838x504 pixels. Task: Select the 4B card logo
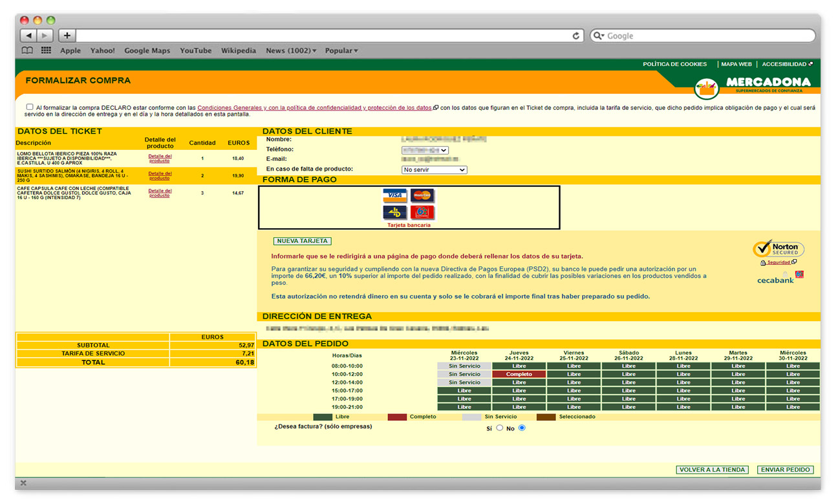coord(394,213)
